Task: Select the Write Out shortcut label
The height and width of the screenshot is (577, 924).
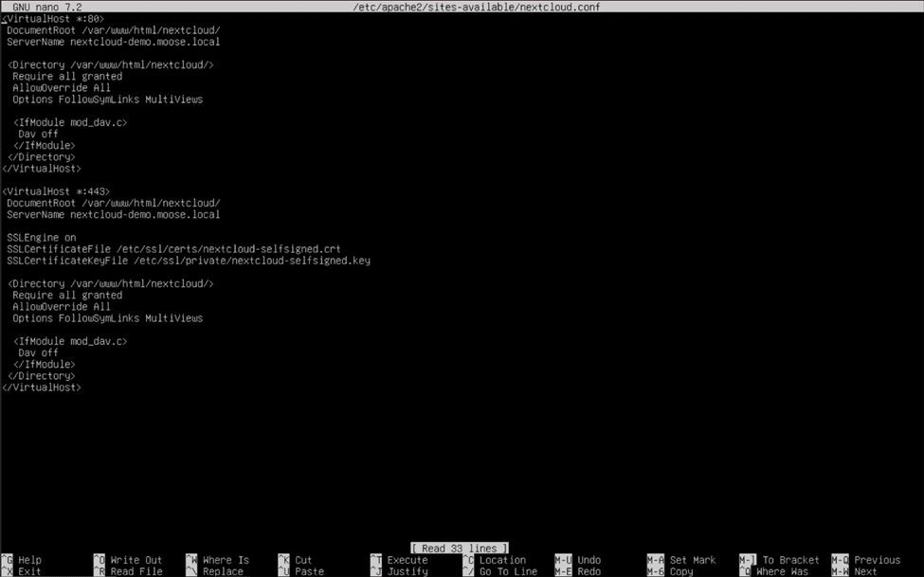Action: click(x=136, y=560)
